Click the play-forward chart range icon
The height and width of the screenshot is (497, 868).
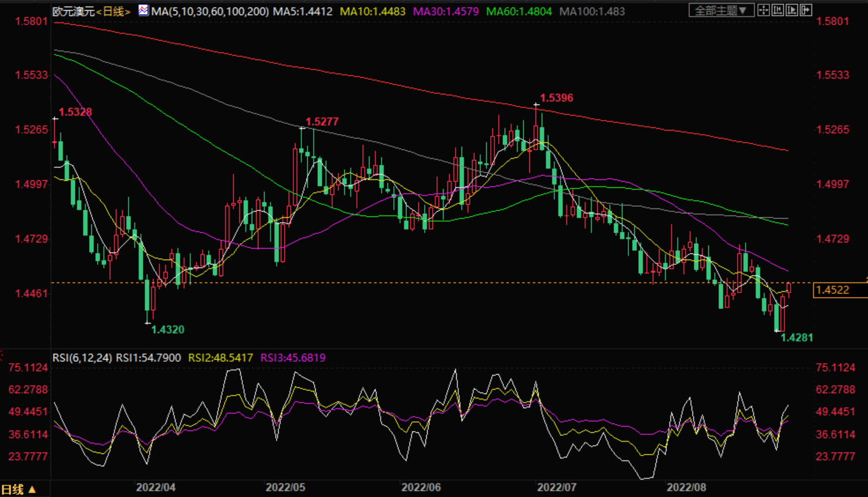tap(792, 10)
